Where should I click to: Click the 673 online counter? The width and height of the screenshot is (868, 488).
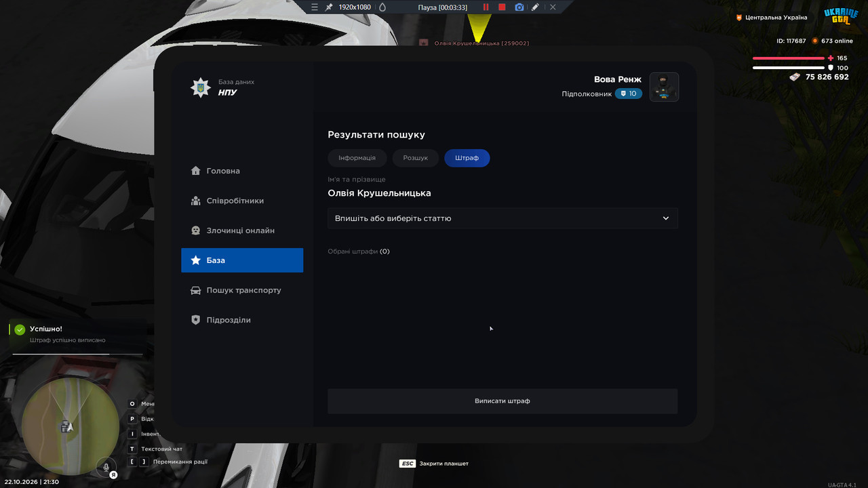837,41
